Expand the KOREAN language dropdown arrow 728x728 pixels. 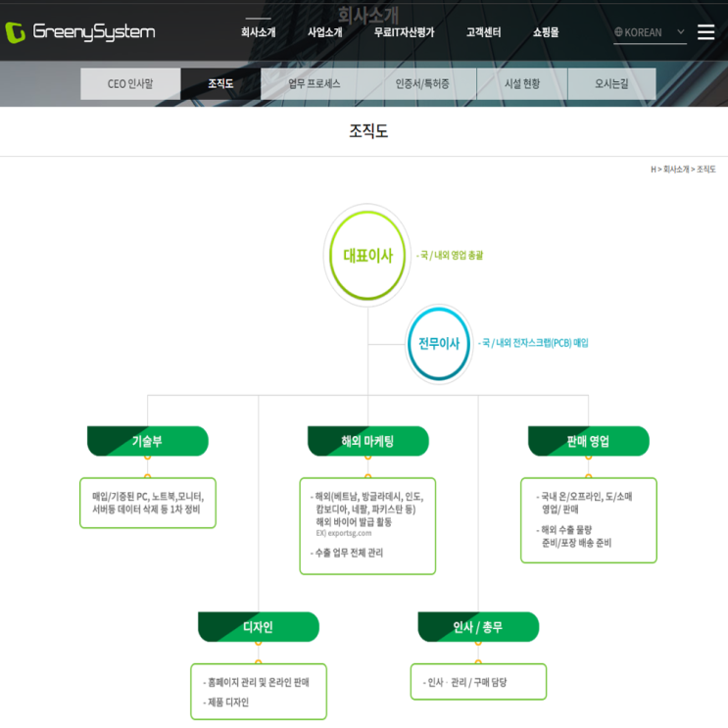pos(681,32)
